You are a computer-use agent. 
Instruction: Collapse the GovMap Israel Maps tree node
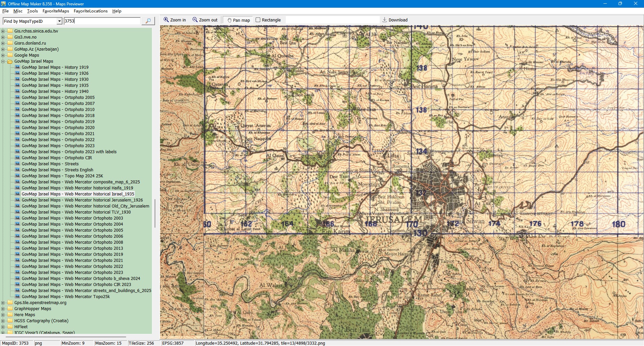(x=3, y=61)
